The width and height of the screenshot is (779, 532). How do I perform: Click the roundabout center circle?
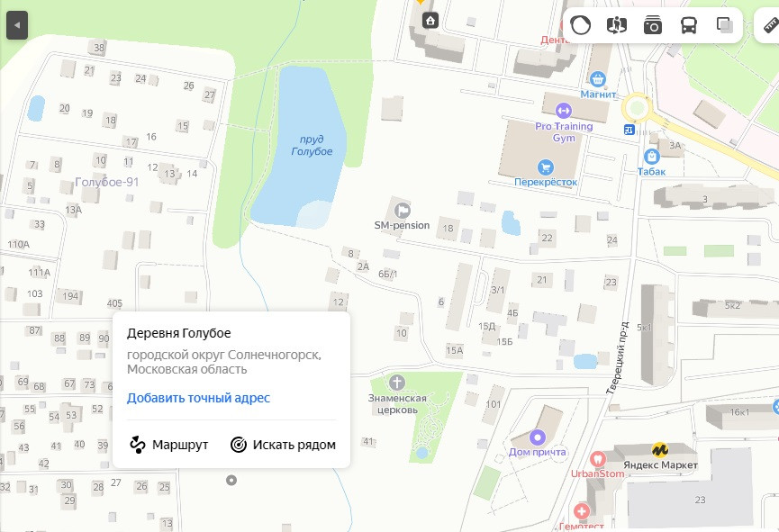coord(637,108)
